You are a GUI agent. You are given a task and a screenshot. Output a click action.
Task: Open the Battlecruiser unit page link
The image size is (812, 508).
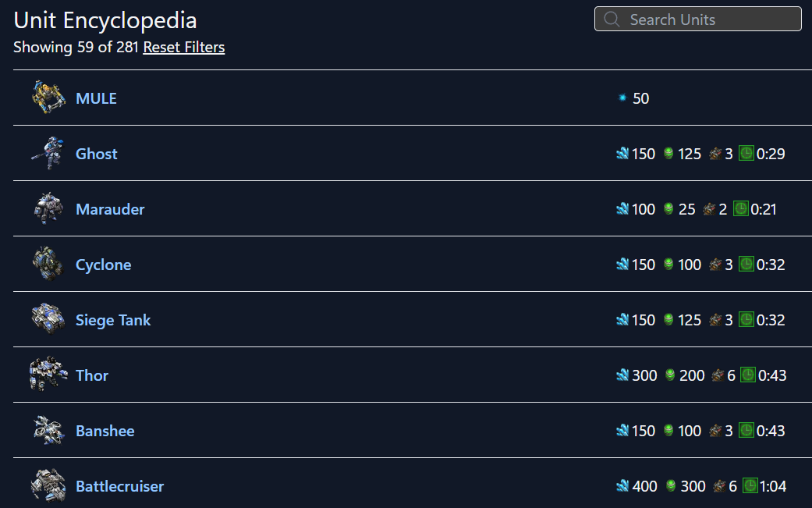click(x=119, y=486)
